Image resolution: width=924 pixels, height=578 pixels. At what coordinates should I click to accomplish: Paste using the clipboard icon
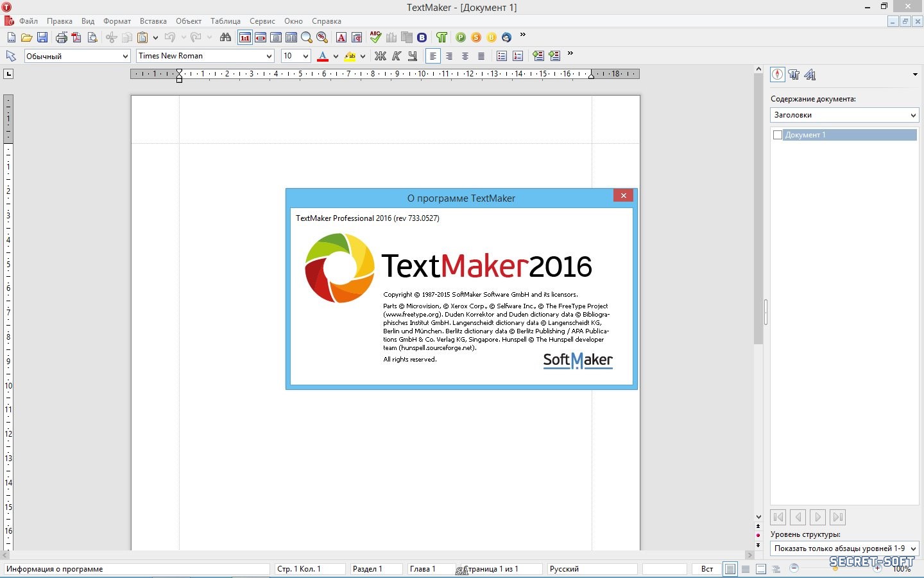pos(142,37)
